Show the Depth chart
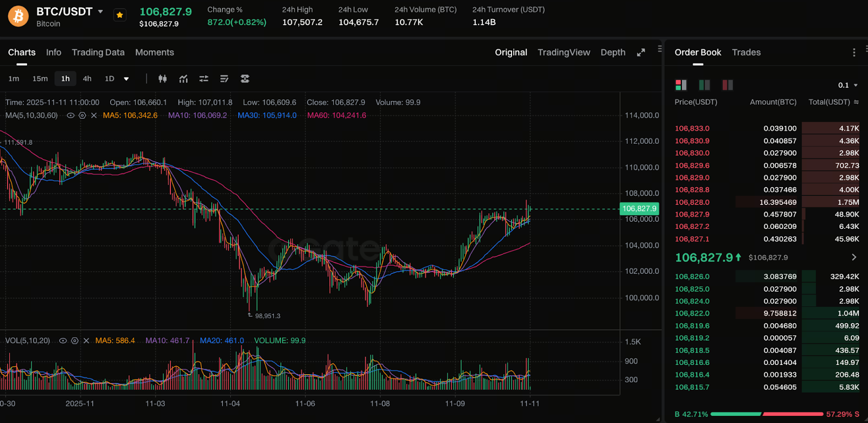The height and width of the screenshot is (423, 868). tap(613, 52)
